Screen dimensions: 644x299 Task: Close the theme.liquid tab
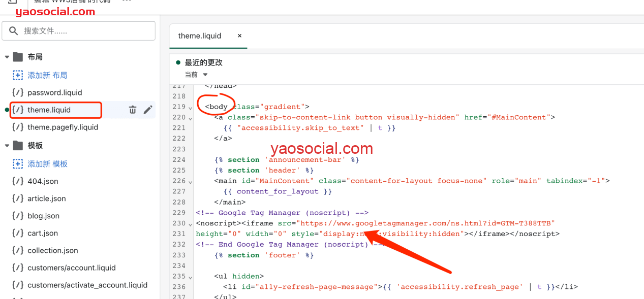[239, 36]
